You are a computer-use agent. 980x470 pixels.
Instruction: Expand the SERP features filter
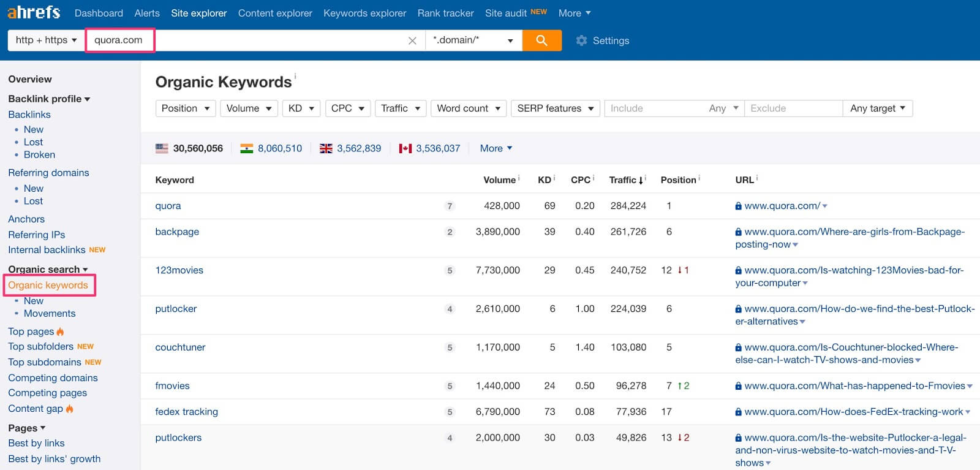555,108
